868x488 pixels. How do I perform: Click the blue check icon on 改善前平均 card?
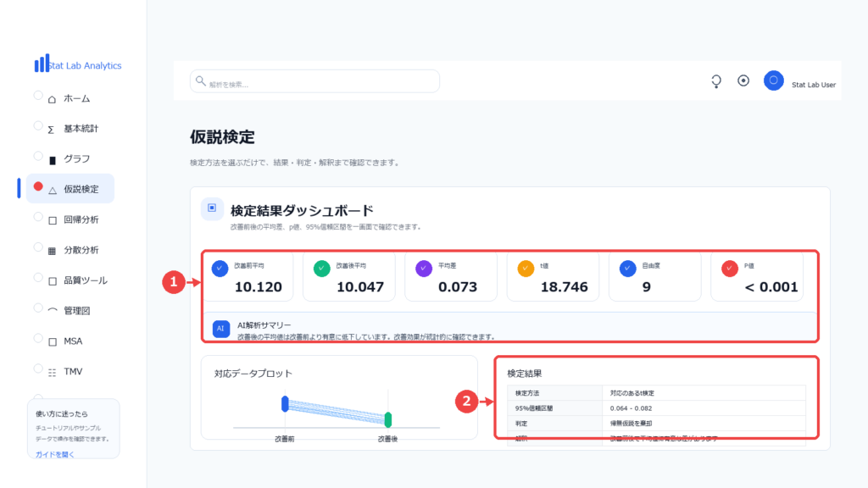[220, 269]
